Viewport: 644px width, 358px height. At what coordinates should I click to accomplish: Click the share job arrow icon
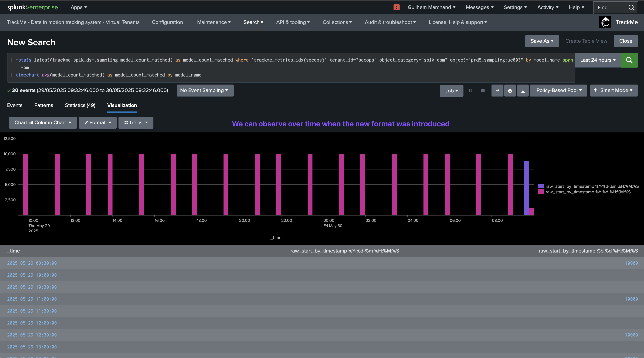(497, 91)
